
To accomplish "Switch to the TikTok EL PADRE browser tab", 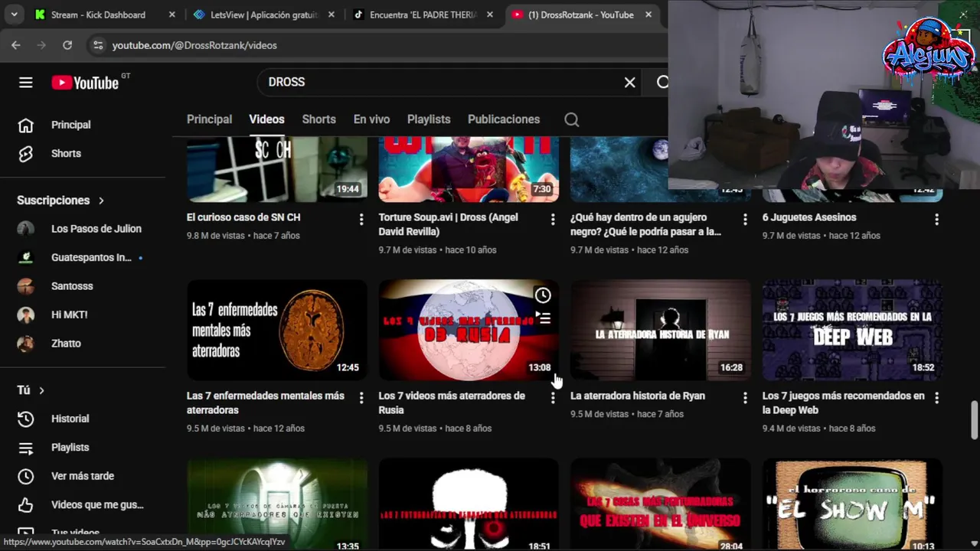I will click(423, 15).
